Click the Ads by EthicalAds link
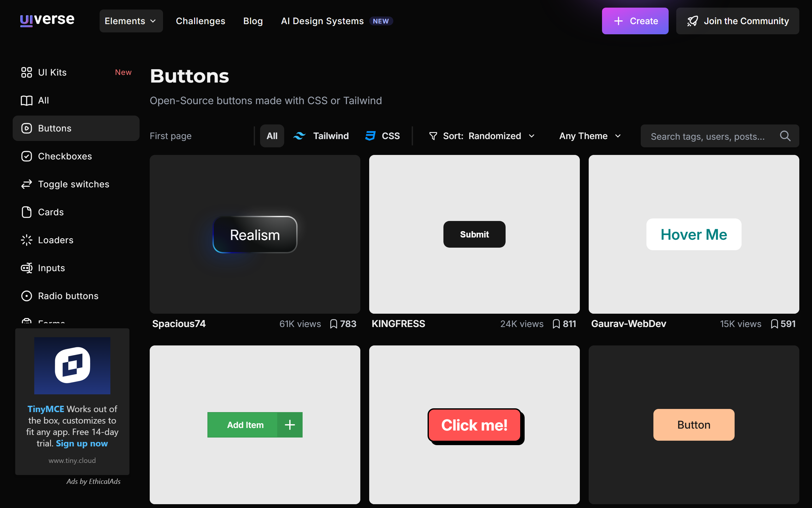Image resolution: width=812 pixels, height=508 pixels. (x=93, y=481)
